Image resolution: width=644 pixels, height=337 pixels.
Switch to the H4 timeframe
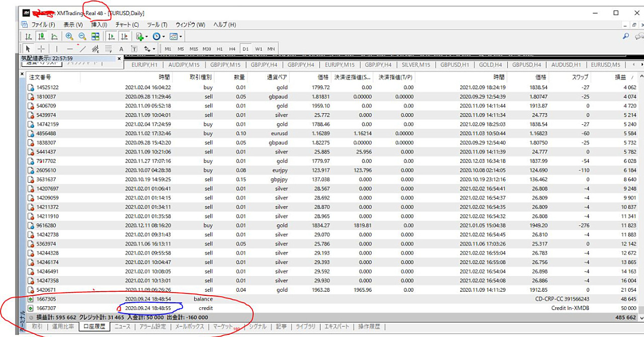click(x=232, y=49)
